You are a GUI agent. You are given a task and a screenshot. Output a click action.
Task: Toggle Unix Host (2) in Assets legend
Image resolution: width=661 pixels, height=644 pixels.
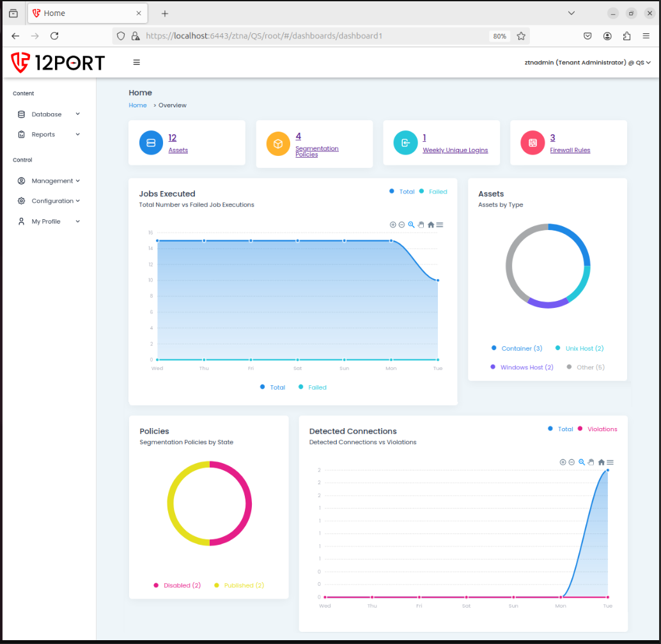[x=584, y=348]
